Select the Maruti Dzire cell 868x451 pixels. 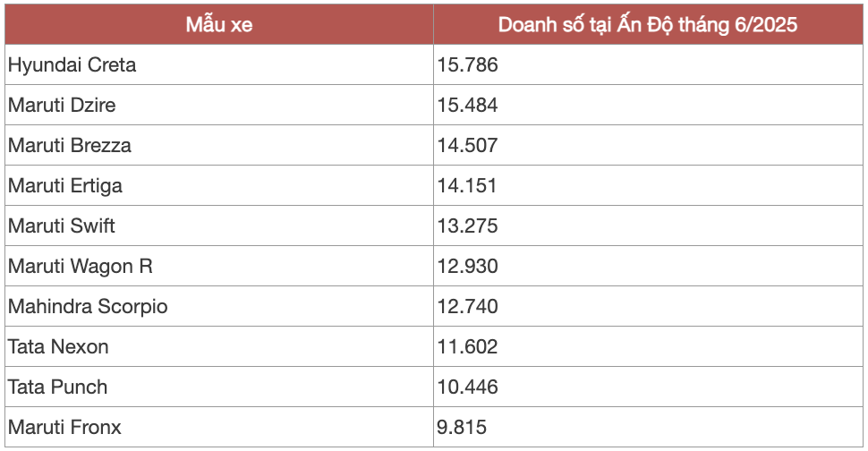[x=62, y=106]
